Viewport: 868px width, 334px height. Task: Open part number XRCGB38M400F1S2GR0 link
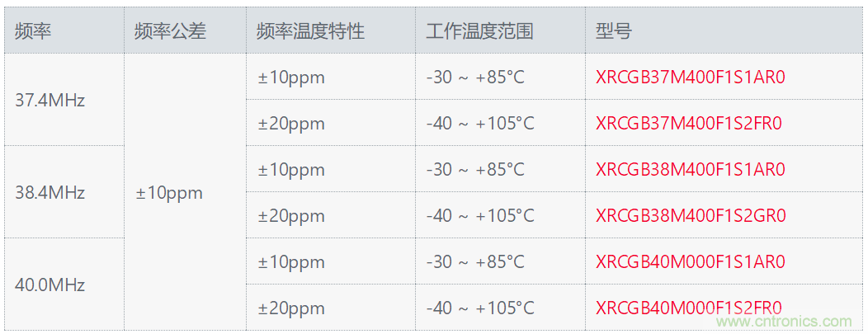point(691,215)
